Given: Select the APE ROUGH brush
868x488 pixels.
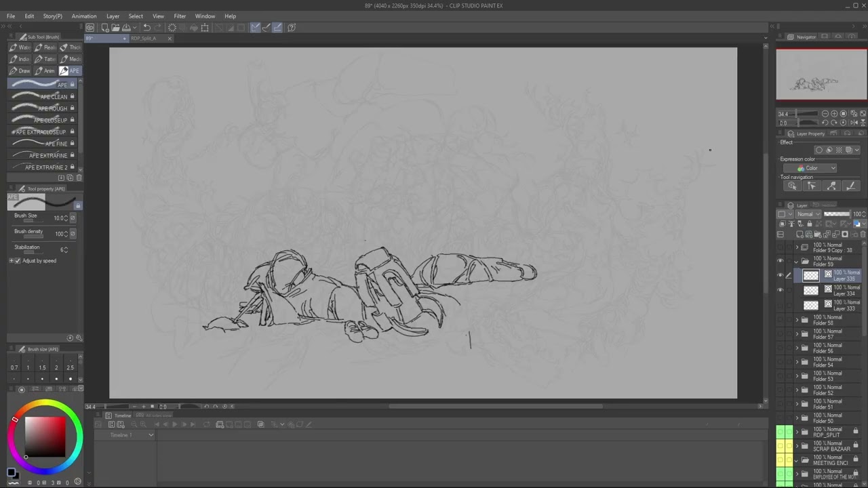Looking at the screenshot, I should (42, 108).
